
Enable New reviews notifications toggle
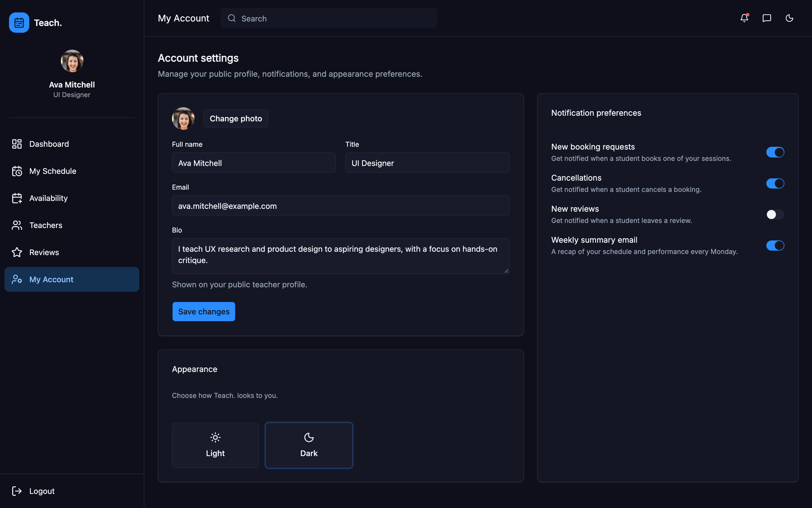coord(775,214)
